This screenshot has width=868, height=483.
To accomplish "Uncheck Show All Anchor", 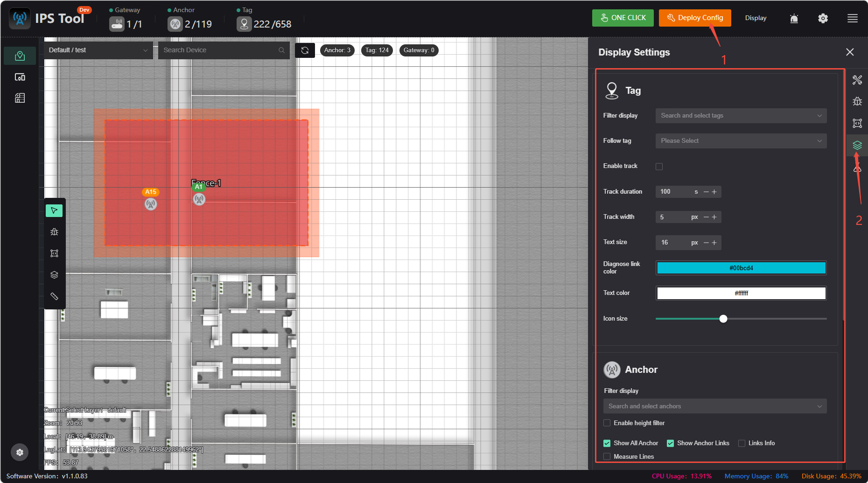I will point(607,443).
